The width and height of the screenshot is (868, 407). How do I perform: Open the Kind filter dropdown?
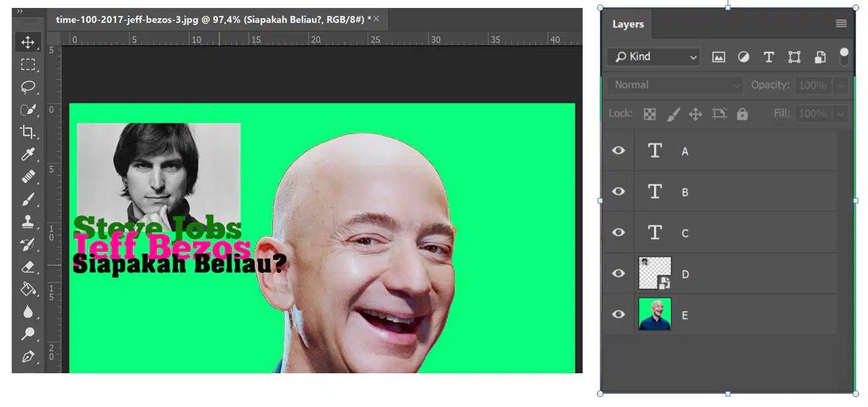[x=653, y=57]
